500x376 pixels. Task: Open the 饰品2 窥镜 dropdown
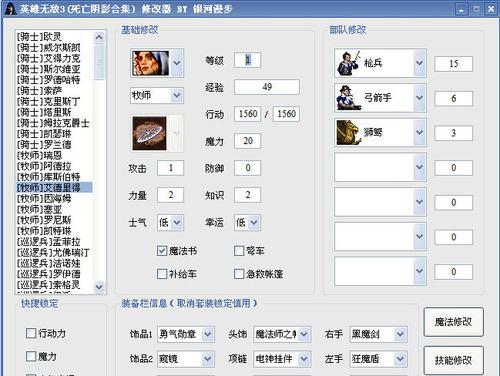point(207,359)
